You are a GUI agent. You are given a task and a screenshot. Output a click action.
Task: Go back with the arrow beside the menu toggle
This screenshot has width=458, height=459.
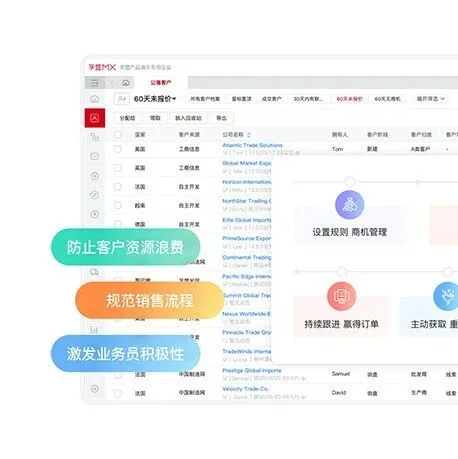click(x=111, y=82)
